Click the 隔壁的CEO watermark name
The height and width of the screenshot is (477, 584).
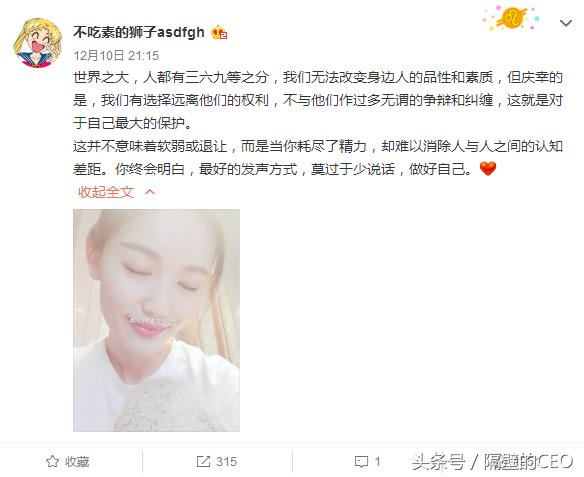528,462
